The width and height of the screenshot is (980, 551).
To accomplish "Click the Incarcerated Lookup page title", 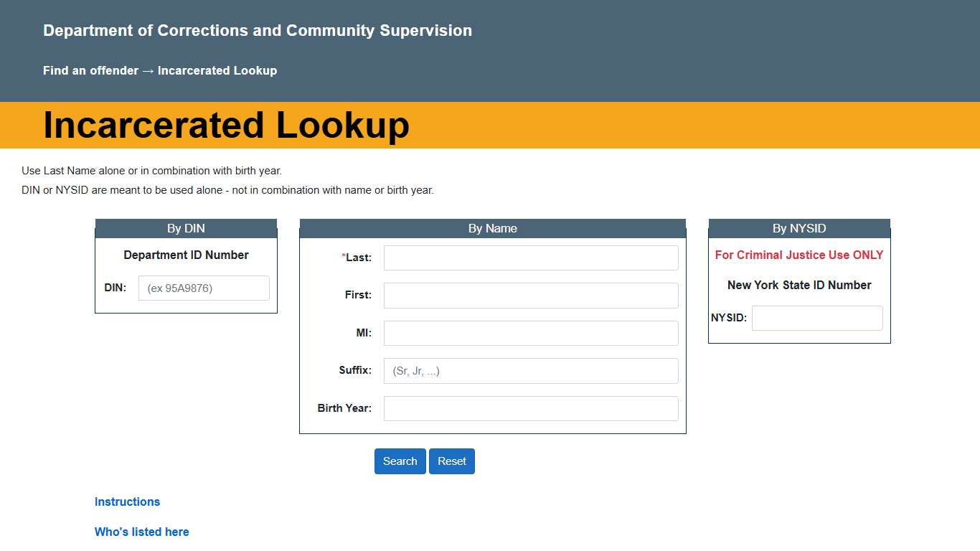I will [x=226, y=125].
